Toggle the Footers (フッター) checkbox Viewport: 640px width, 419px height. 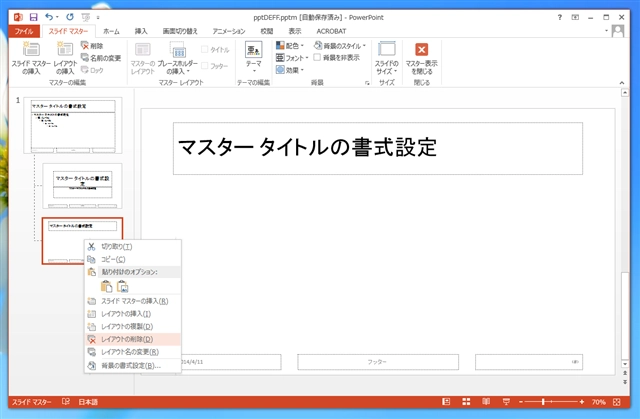pos(205,66)
